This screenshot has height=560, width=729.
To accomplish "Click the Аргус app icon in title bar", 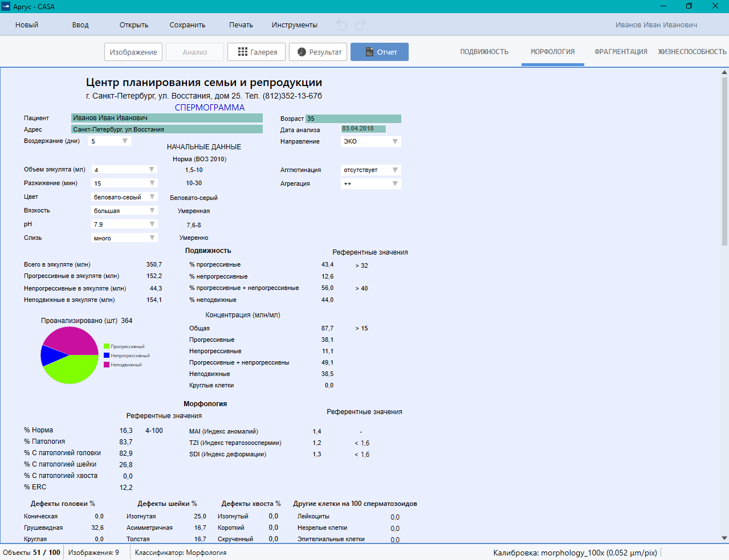I will tap(6, 6).
